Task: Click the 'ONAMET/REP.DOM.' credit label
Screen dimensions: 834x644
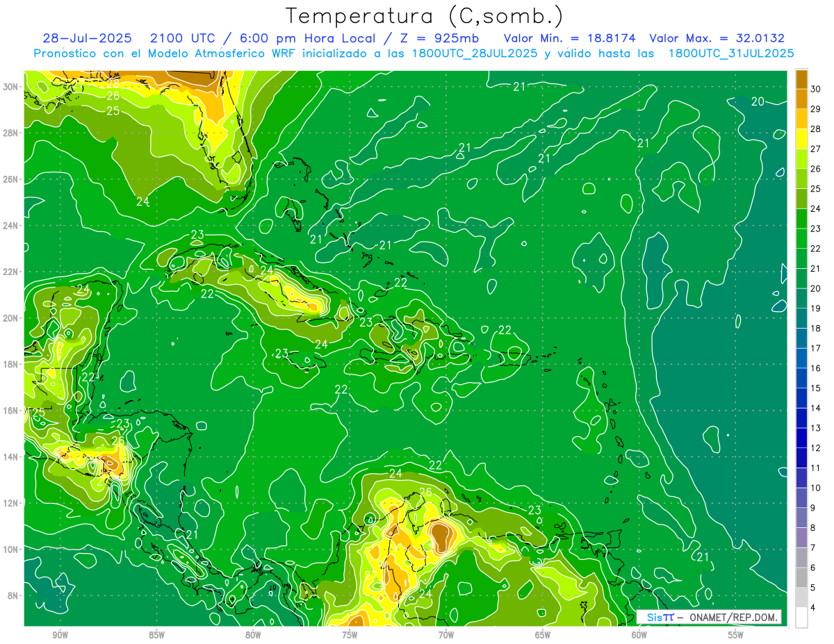Action: pyautogui.click(x=733, y=617)
